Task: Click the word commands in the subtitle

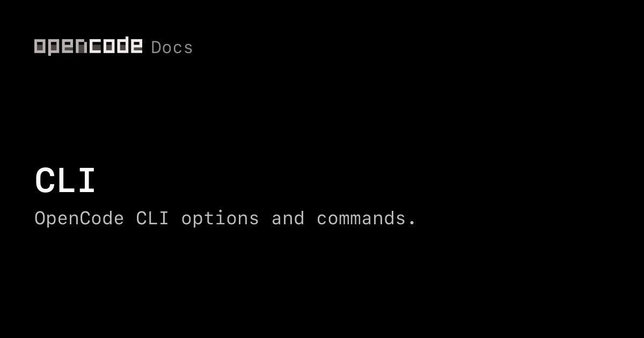Action: coord(361,218)
